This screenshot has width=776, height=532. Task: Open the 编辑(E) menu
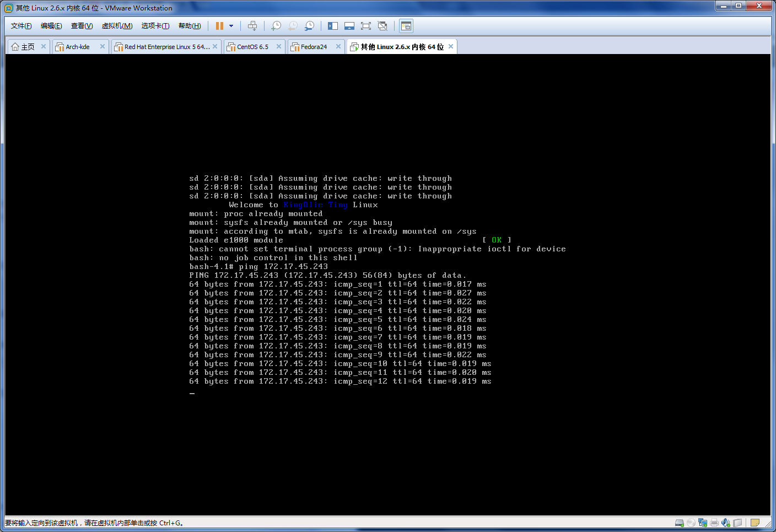[51, 26]
